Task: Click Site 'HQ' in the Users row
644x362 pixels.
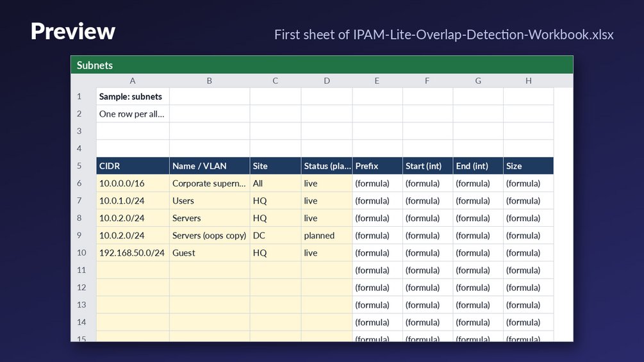Action: [x=275, y=201]
